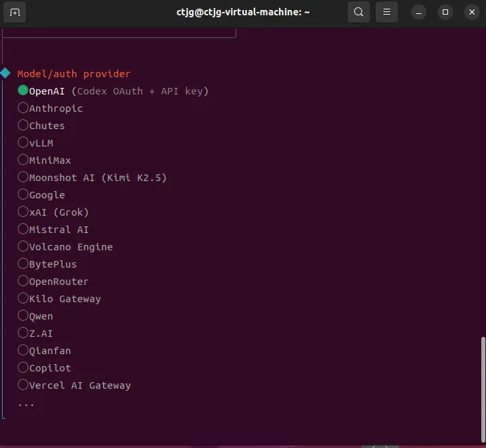Open a new terminal tab

click(15, 13)
